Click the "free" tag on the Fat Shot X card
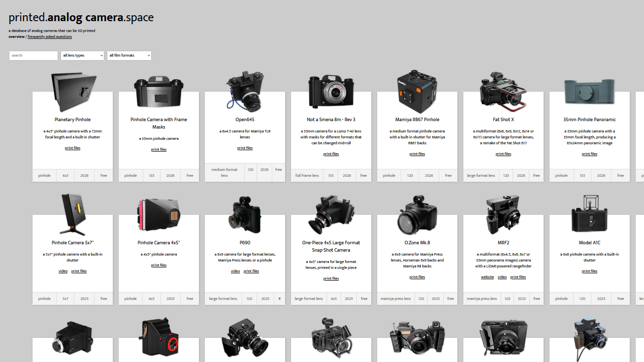The height and width of the screenshot is (362, 644). click(x=536, y=175)
